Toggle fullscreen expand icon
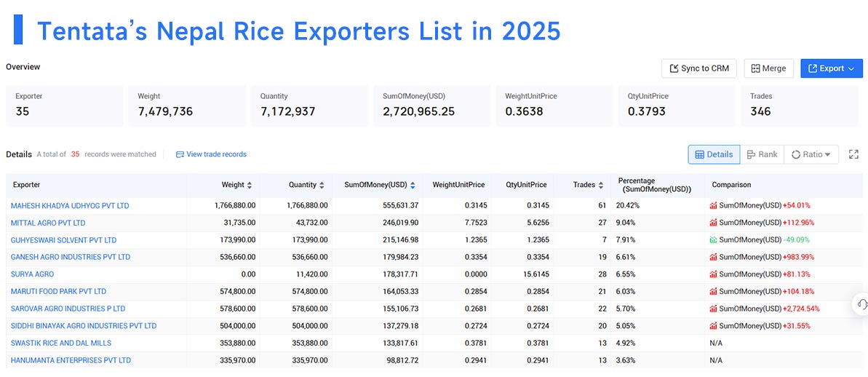The image size is (868, 377). click(x=853, y=154)
